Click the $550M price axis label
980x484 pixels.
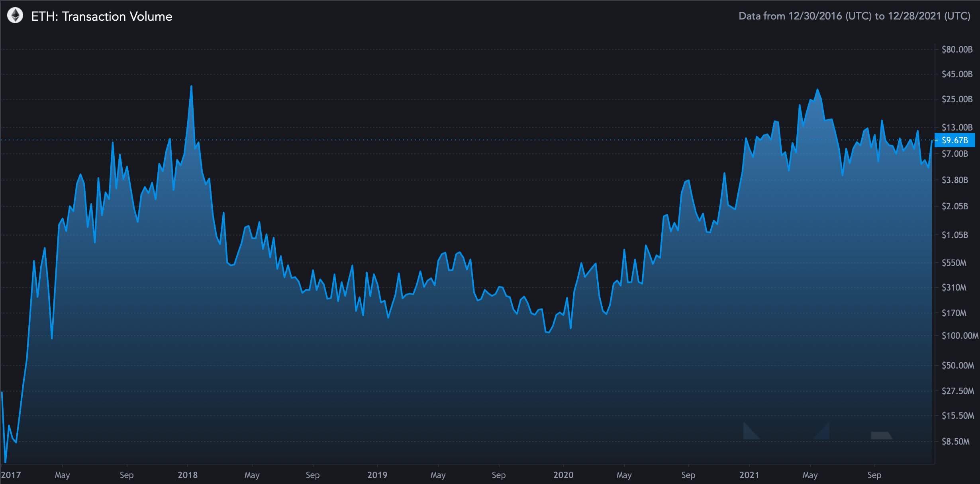(x=954, y=263)
